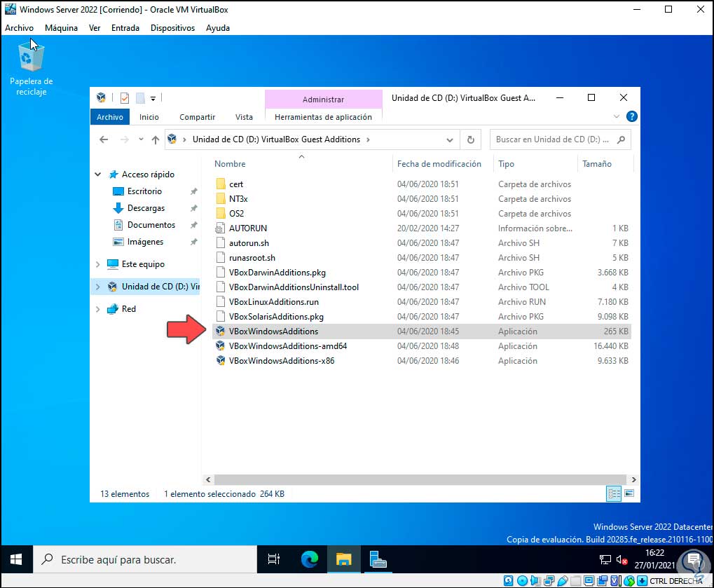714x588 pixels.
Task: Launch Microsoft Edge from the taskbar
Action: point(310,559)
